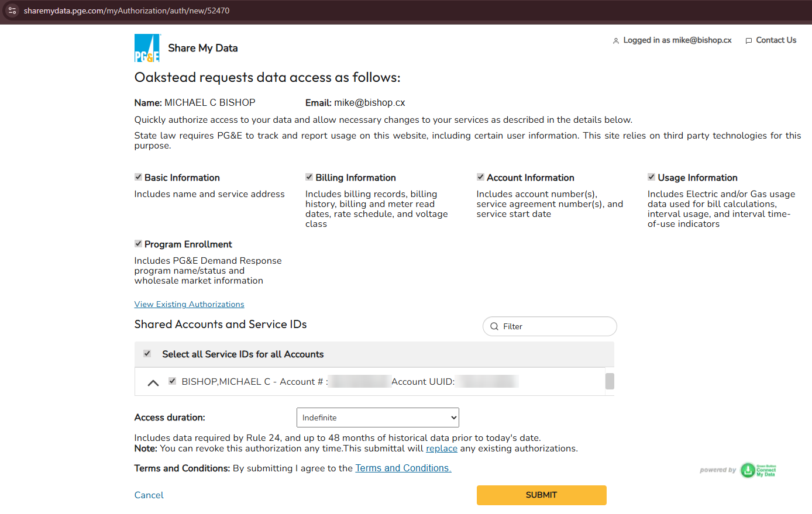Toggle the Billing Information checkbox
The image size is (812, 514).
point(309,177)
